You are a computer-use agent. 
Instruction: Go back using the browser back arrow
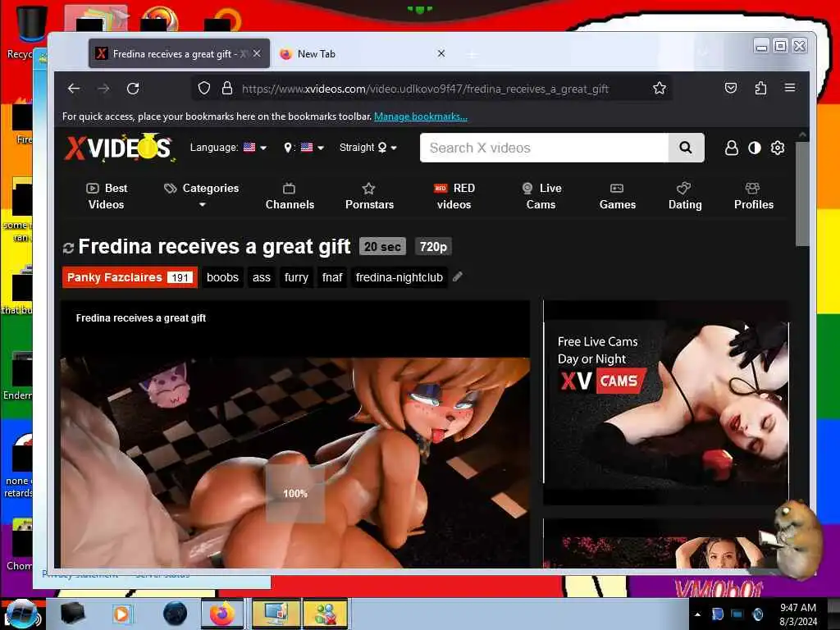[x=74, y=89]
